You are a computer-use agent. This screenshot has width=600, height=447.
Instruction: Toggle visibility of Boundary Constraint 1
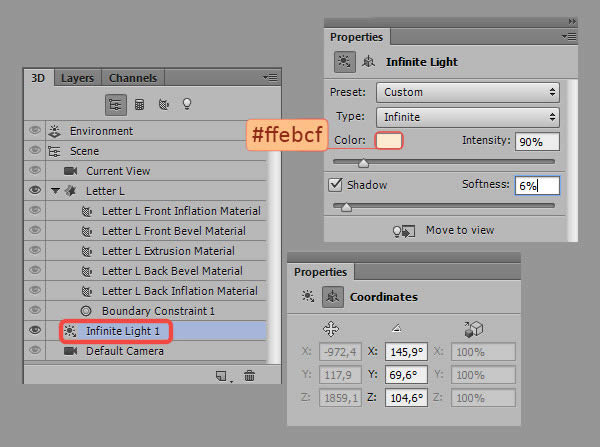pos(35,310)
